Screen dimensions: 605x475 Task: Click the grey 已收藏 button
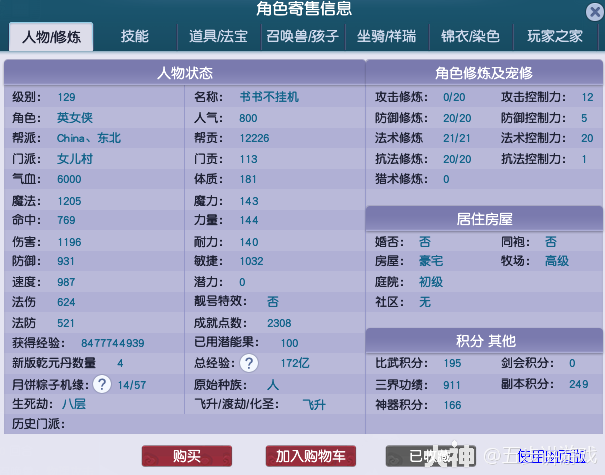431,456
